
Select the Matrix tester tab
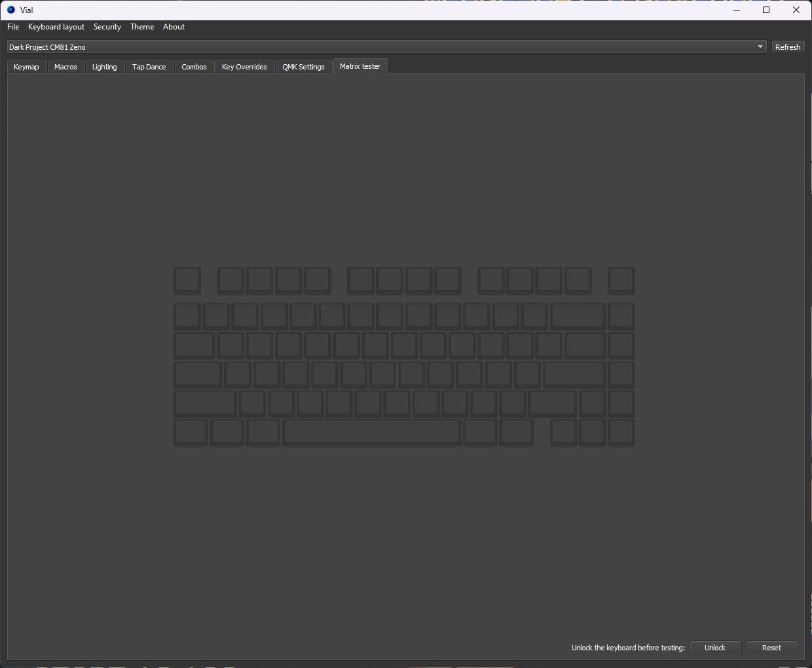pos(360,66)
